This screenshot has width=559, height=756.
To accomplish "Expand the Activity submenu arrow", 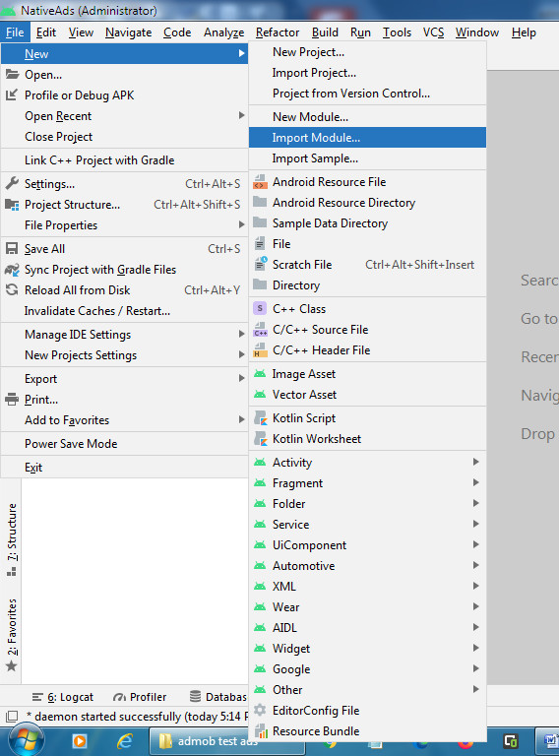I will 476,462.
